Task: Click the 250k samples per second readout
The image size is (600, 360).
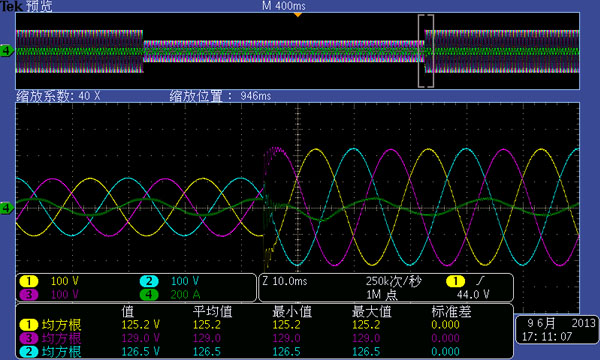Action: click(393, 282)
